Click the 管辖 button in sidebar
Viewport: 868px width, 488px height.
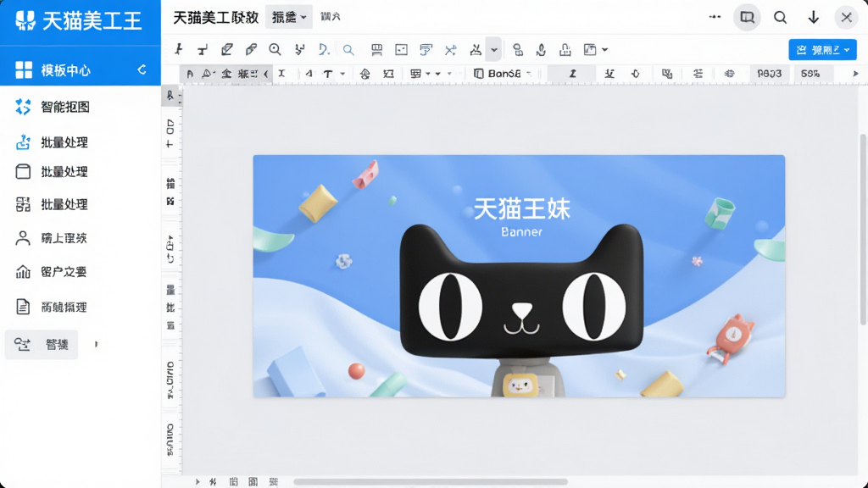coord(42,344)
